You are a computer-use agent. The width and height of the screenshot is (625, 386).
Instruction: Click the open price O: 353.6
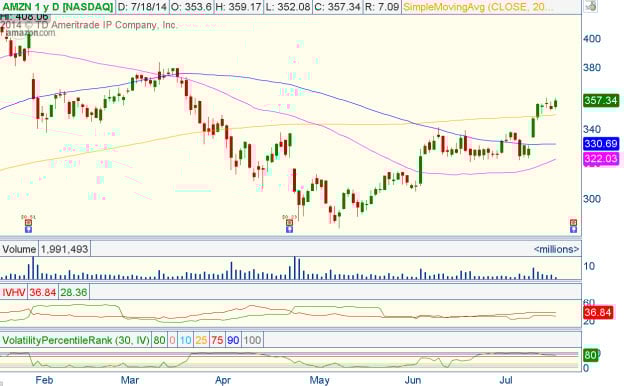[x=191, y=7]
